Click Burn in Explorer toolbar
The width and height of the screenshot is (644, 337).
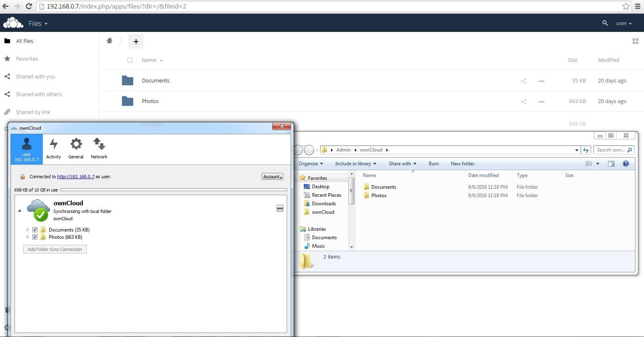click(x=434, y=164)
